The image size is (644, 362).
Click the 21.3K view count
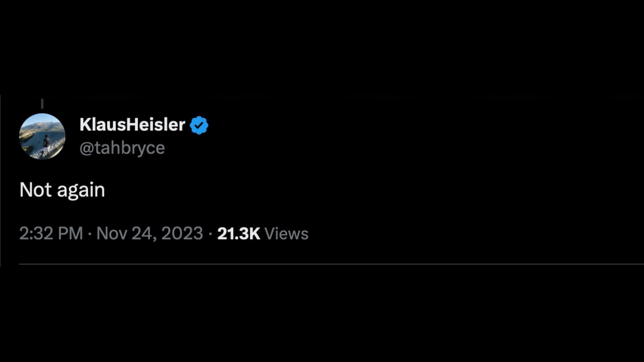click(x=238, y=233)
